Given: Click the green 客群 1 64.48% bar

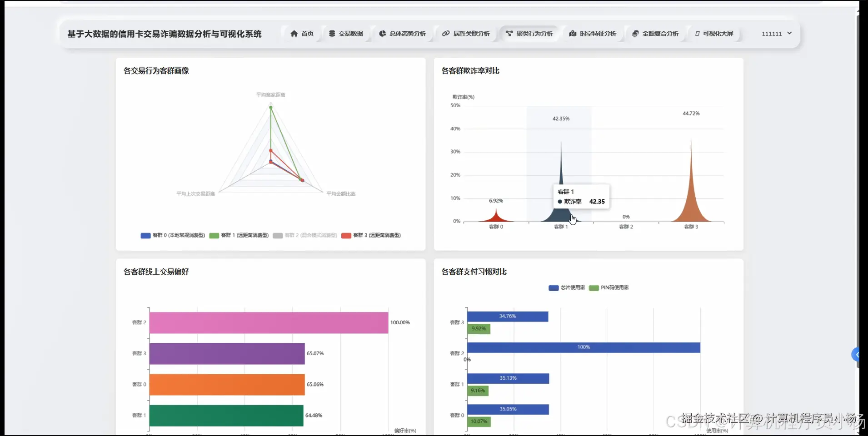Looking at the screenshot, I should coord(226,415).
